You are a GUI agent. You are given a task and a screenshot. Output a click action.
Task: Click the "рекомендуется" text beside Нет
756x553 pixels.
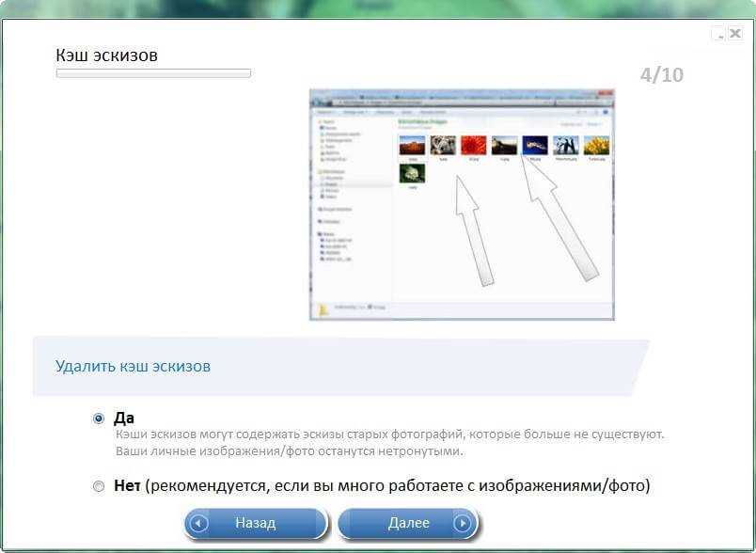pyautogui.click(x=209, y=486)
